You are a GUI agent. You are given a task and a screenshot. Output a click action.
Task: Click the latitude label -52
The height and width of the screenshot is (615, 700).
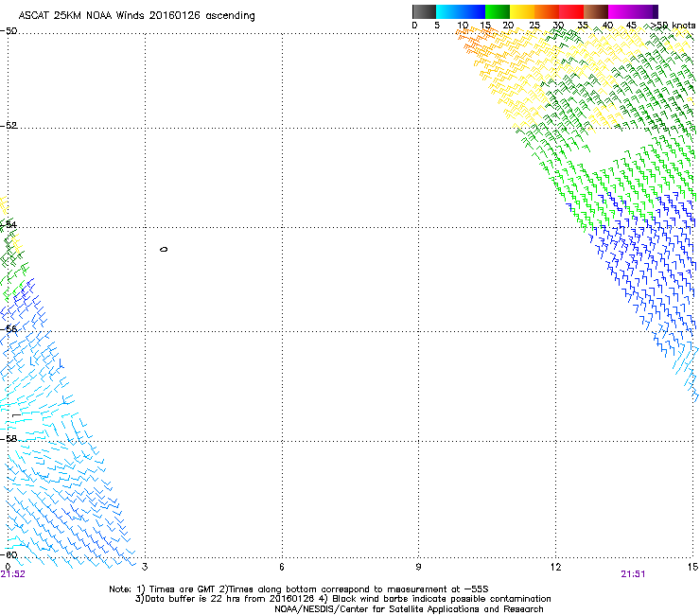pyautogui.click(x=9, y=126)
